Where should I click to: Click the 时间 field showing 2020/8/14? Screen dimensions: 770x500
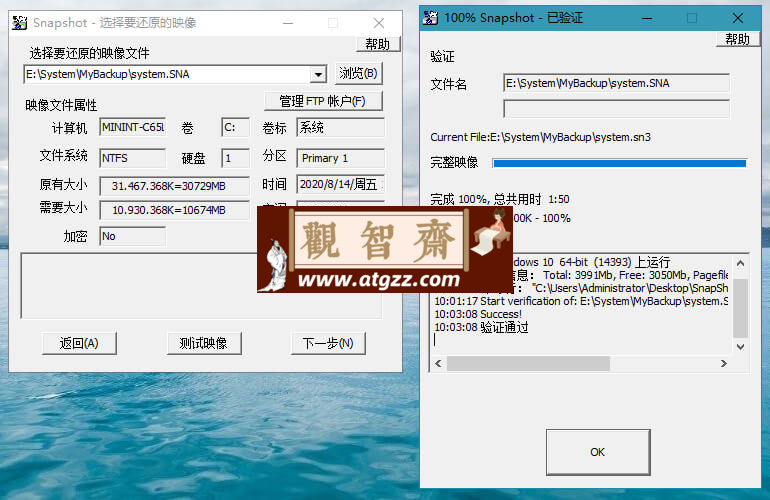click(x=340, y=184)
